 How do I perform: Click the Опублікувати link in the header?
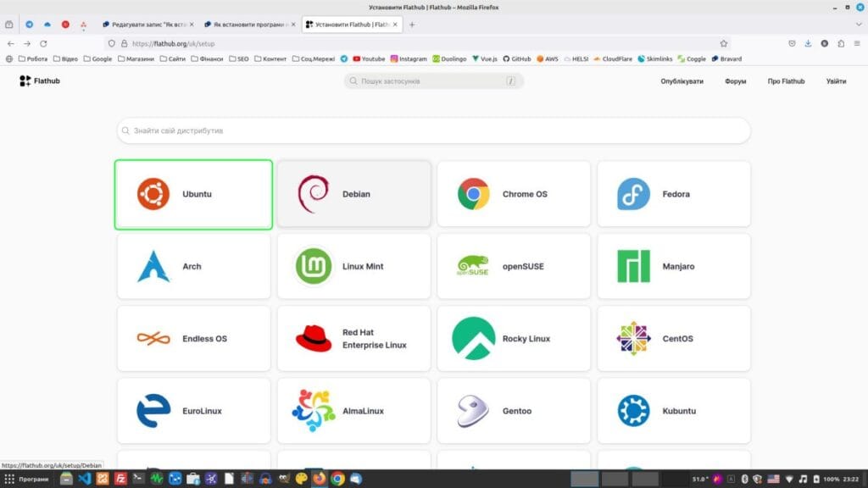[682, 81]
